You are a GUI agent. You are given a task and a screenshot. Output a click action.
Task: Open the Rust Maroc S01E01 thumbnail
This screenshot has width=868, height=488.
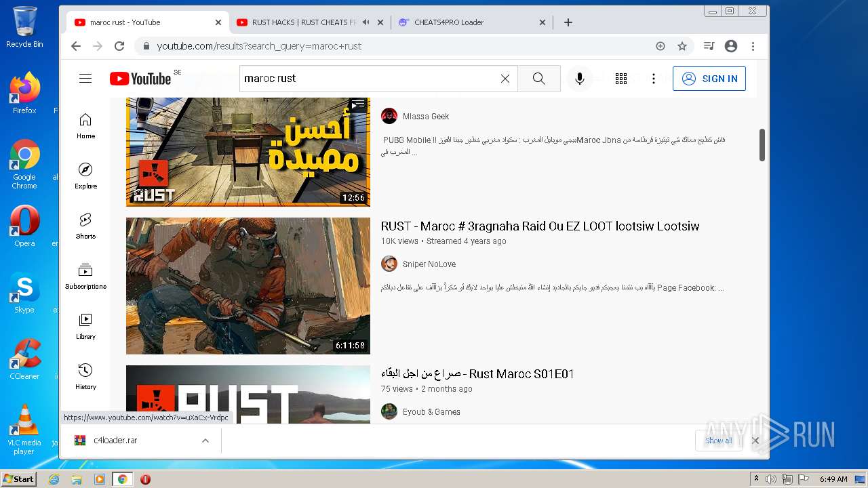coord(248,394)
